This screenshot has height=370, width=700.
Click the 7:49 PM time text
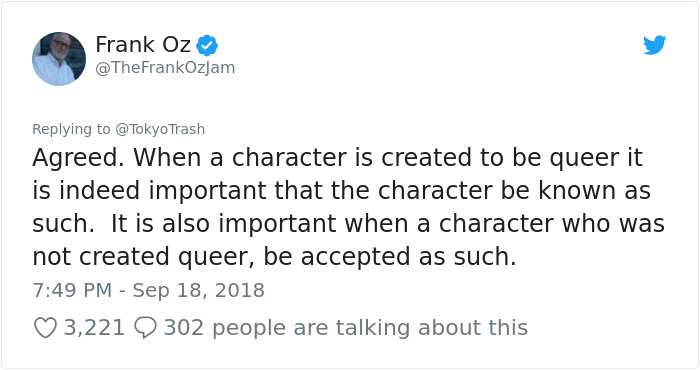[x=72, y=290]
